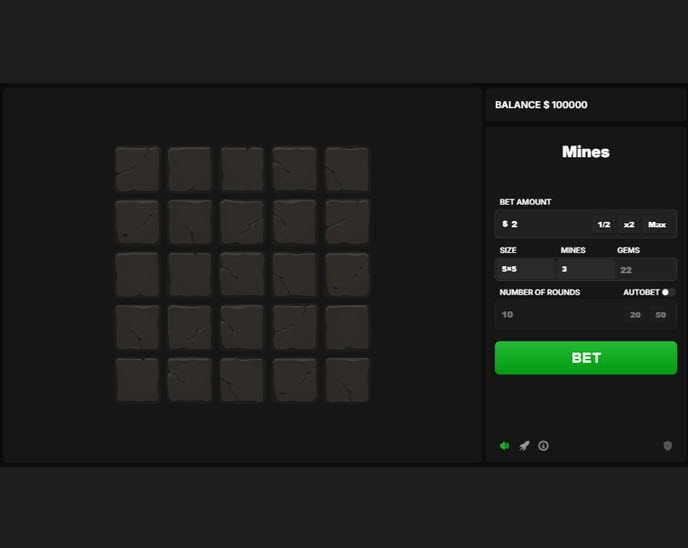Screen dimensions: 688x548
Task: Reveal the bottom-left stone tile
Action: tap(137, 379)
